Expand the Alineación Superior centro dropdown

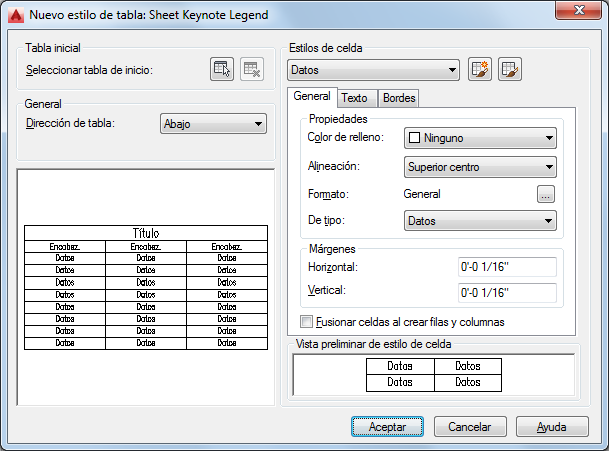click(x=480, y=167)
